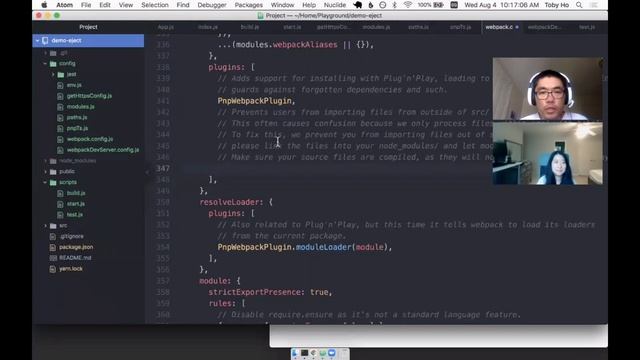Open webpackDevServer.config.js in the tree
The height and width of the screenshot is (360, 640).
coord(103,150)
